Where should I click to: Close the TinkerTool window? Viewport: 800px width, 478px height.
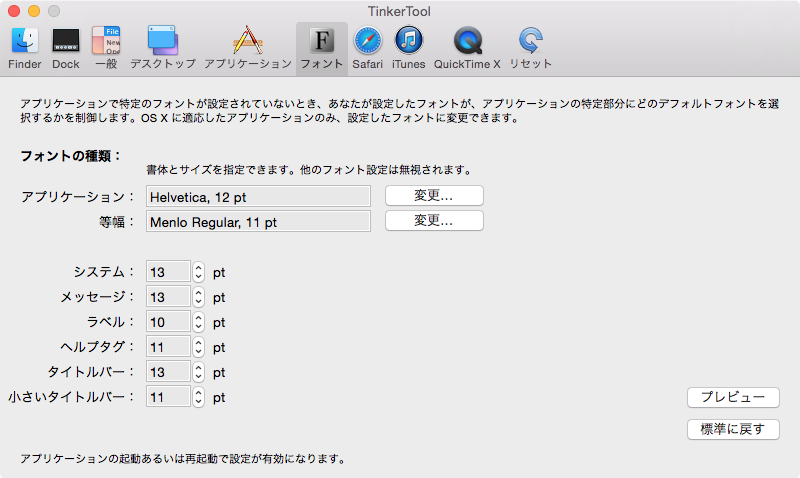click(14, 11)
